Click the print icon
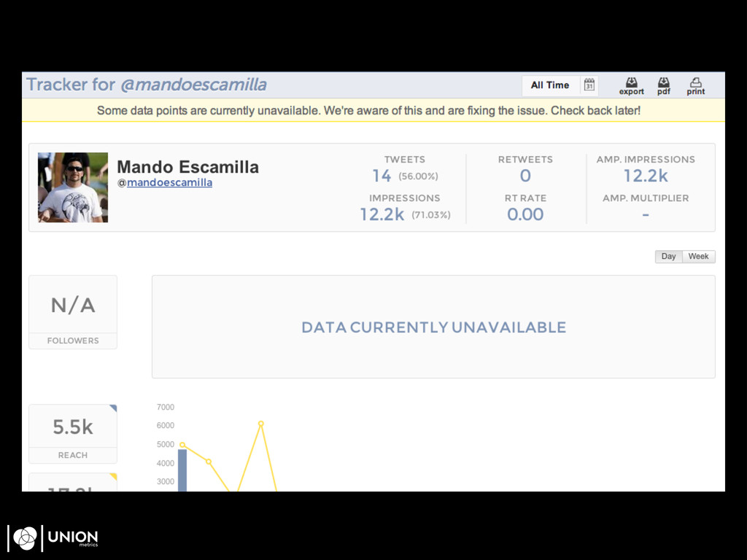 click(x=695, y=85)
